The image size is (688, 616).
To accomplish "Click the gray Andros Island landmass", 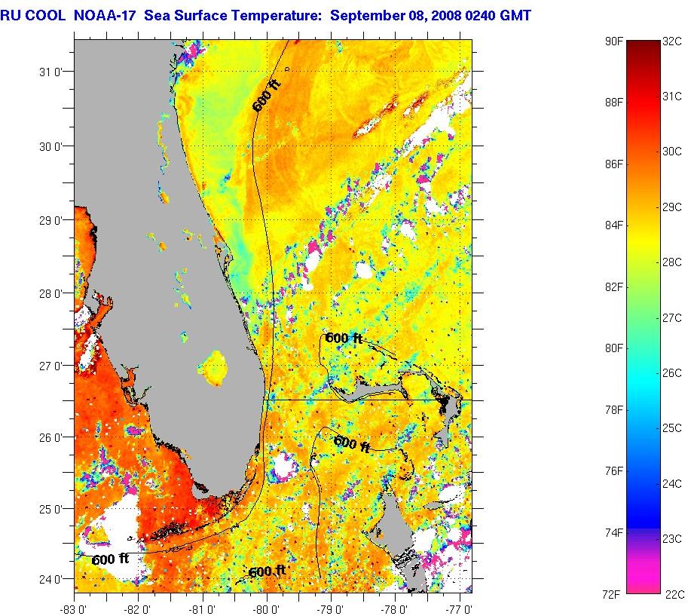I will 392,523.
